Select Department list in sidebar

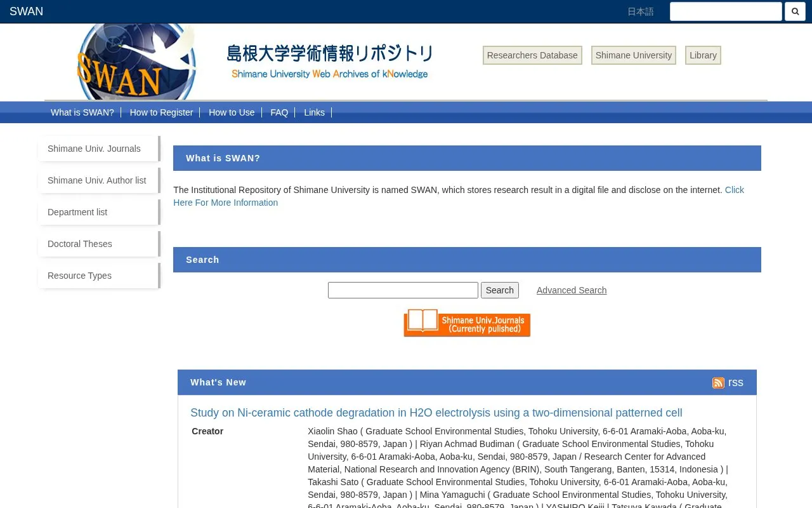[100, 212]
